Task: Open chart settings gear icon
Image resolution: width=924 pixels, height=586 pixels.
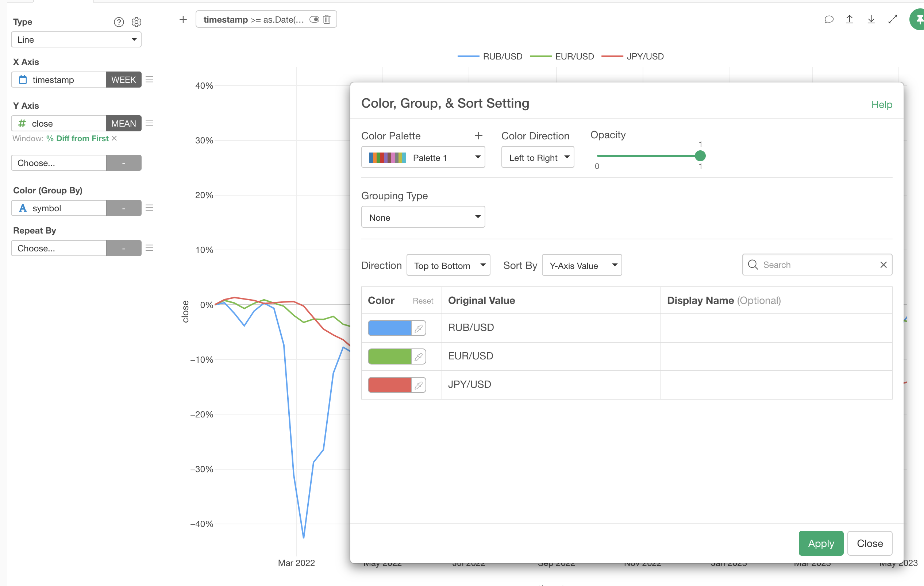Action: click(x=136, y=22)
